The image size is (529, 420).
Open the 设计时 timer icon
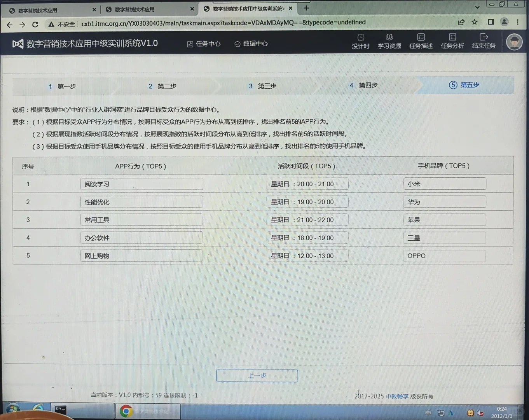(x=361, y=41)
